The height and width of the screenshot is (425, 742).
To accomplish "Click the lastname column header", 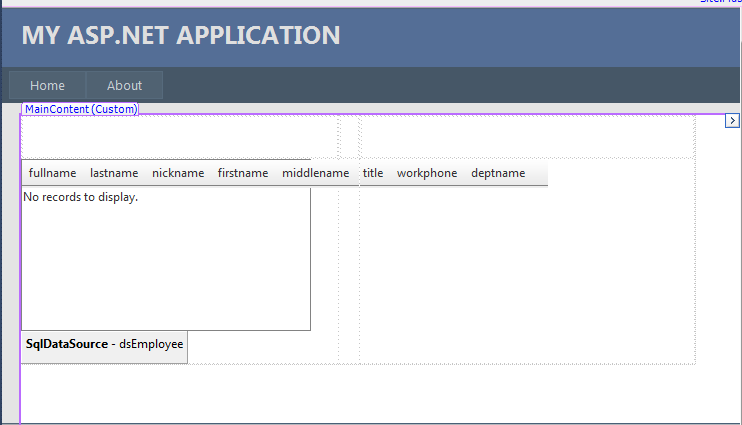I will (114, 173).
